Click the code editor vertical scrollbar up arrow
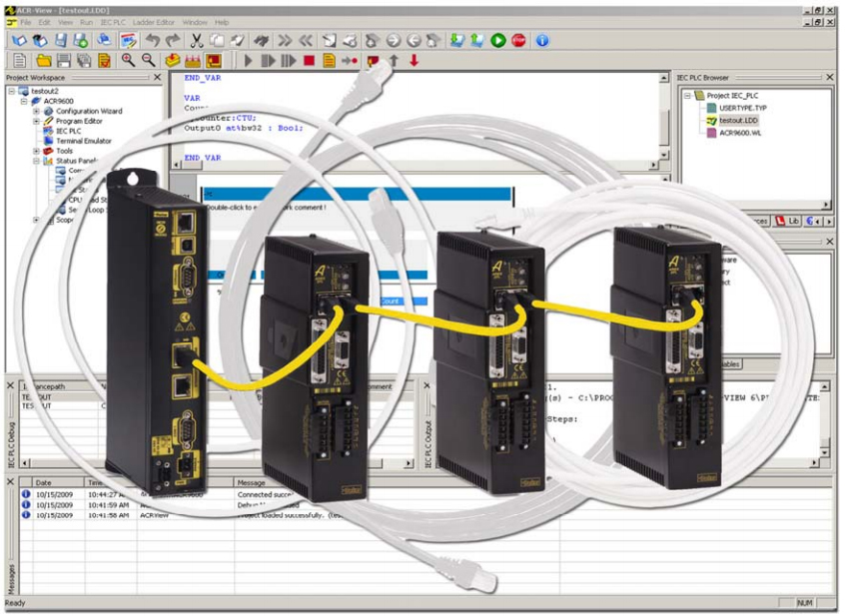The image size is (845, 616). click(x=664, y=79)
